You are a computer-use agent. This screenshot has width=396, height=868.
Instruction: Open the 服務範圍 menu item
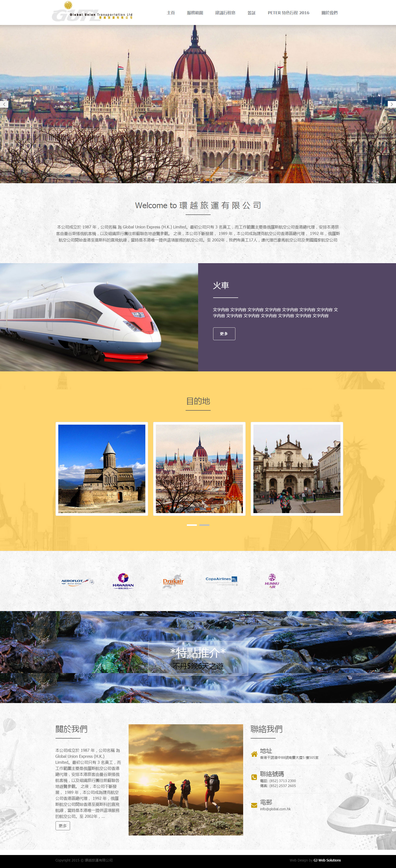pyautogui.click(x=195, y=13)
